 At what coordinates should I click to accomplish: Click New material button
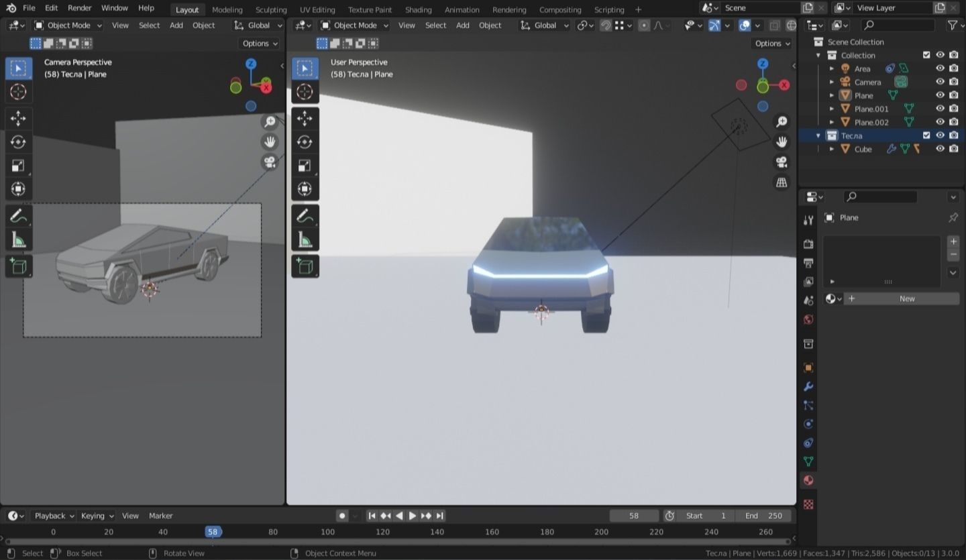[x=902, y=298]
